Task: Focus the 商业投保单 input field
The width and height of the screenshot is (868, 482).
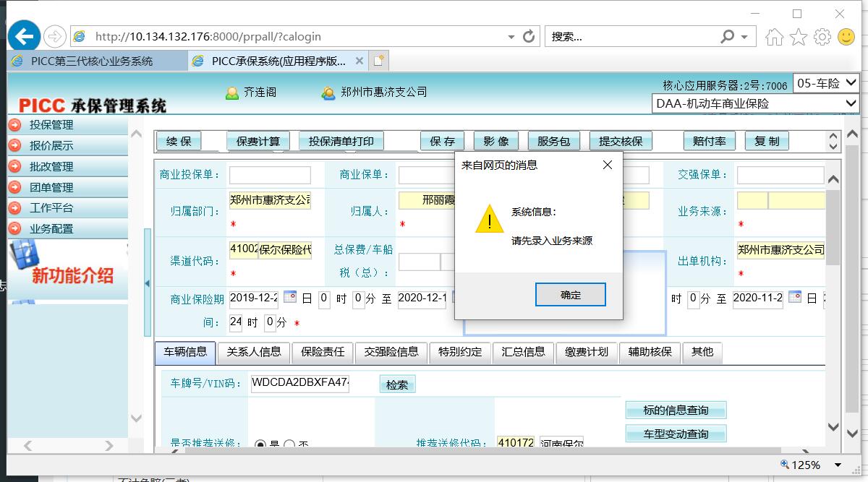Action: 270,175
